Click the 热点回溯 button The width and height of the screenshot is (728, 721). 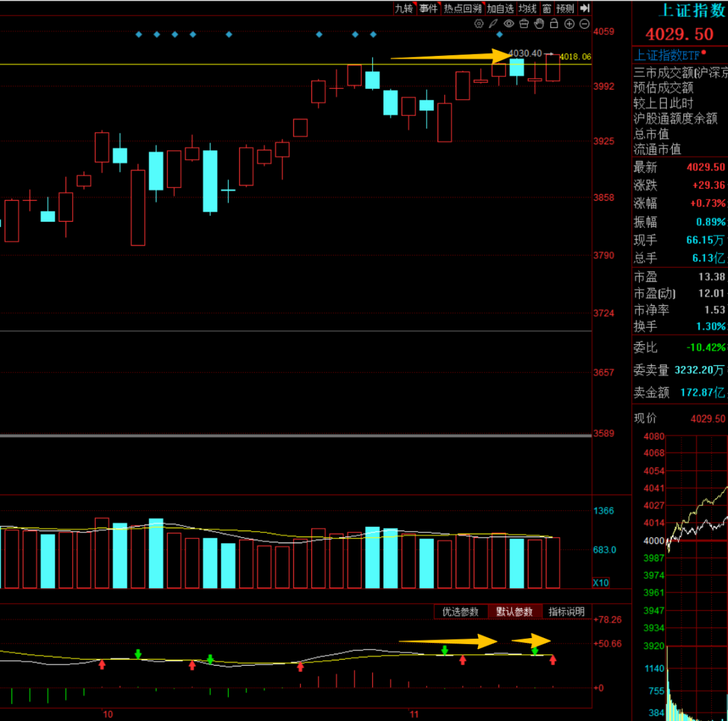462,8
